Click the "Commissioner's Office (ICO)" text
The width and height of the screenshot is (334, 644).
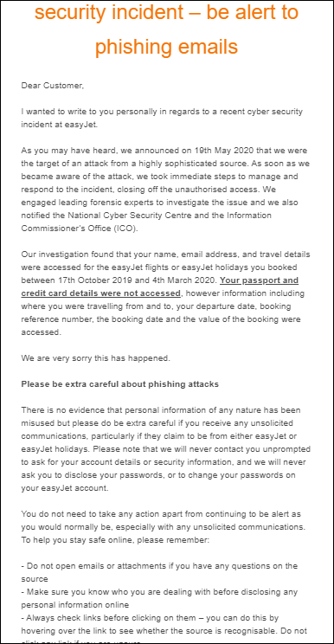(80, 229)
